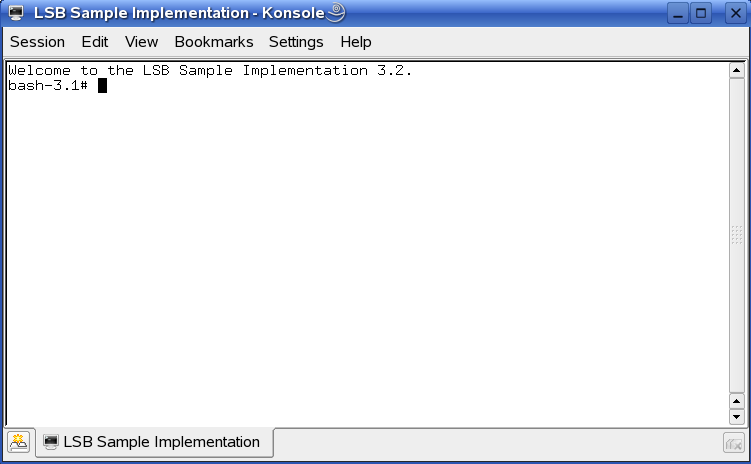Image resolution: width=751 pixels, height=464 pixels.
Task: Click the New Session icon in tab bar
Action: click(x=19, y=442)
